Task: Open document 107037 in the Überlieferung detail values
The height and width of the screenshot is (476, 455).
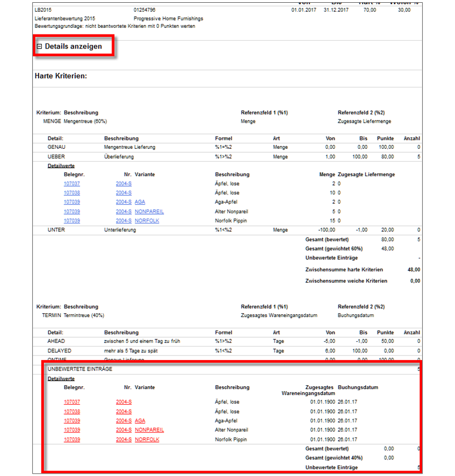Action: coord(72,184)
